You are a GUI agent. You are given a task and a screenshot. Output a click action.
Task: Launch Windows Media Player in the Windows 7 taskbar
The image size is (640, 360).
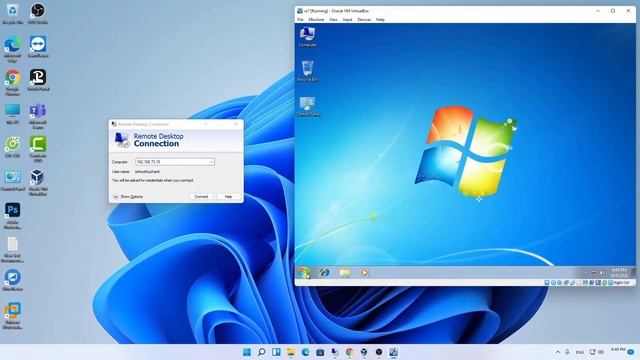click(x=364, y=272)
